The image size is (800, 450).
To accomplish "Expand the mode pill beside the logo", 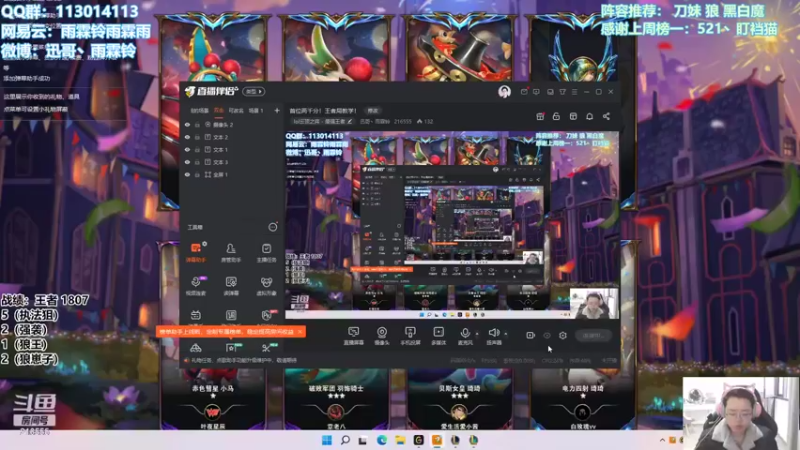I will pyautogui.click(x=254, y=91).
